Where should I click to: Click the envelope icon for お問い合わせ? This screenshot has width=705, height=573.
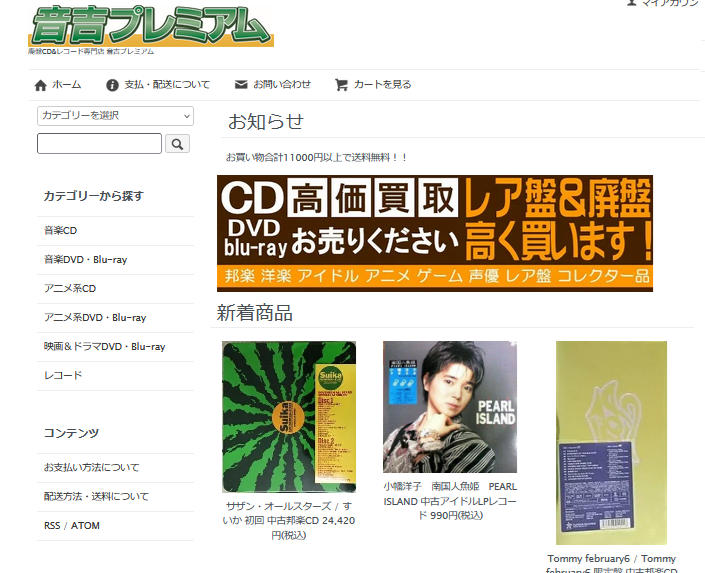[x=241, y=85]
